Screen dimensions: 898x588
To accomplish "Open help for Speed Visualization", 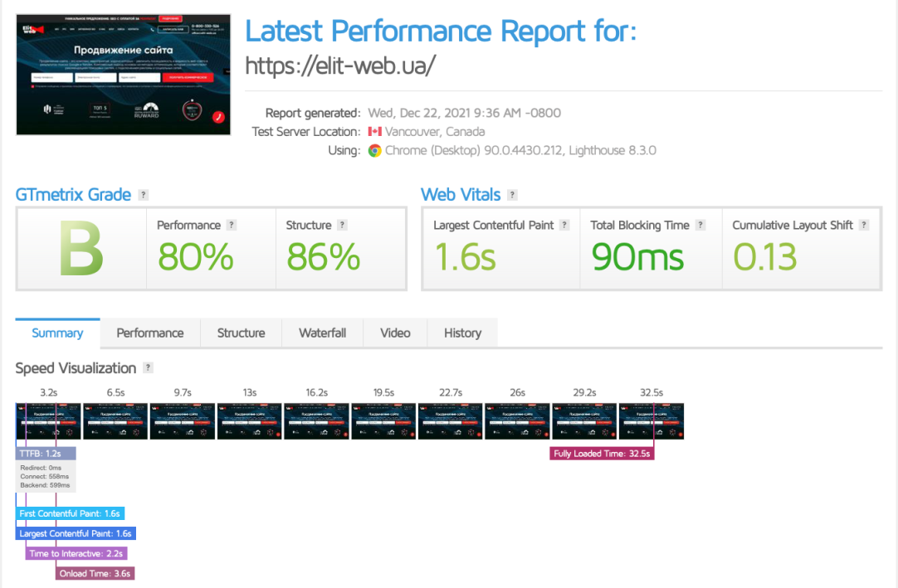I will [x=148, y=367].
